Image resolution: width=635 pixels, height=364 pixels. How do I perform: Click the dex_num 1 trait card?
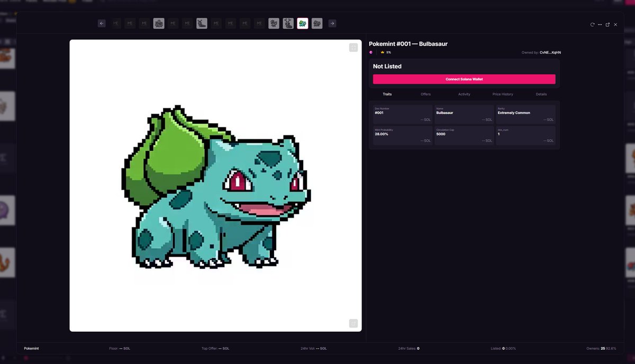[525, 135]
